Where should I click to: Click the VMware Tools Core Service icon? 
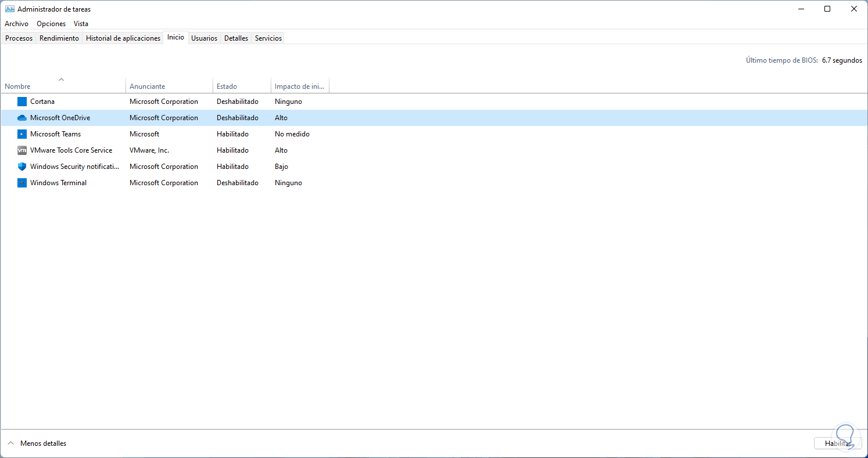tap(22, 150)
